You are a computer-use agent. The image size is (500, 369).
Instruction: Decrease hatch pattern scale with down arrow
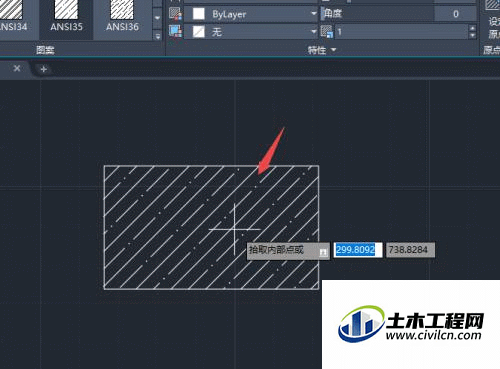tap(472, 36)
